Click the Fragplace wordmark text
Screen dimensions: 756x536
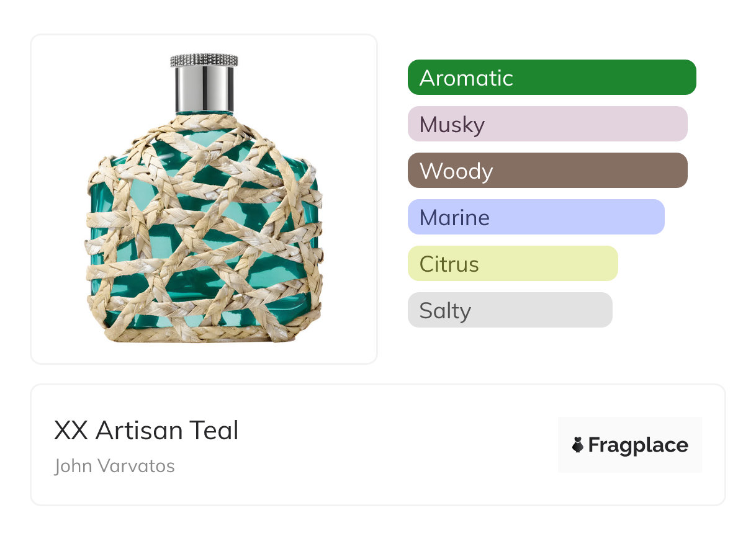tap(638, 445)
